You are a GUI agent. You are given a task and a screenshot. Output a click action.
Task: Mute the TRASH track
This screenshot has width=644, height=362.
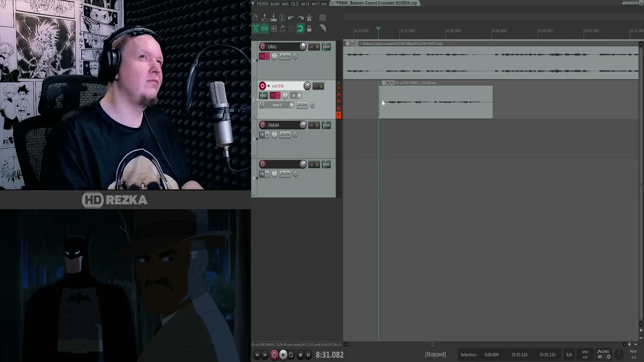(311, 125)
